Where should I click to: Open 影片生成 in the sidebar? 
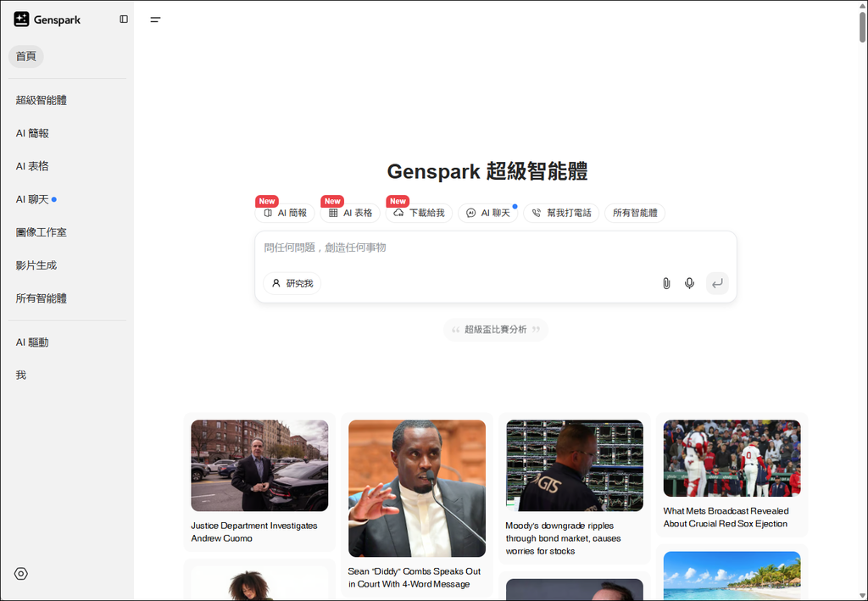click(x=36, y=265)
